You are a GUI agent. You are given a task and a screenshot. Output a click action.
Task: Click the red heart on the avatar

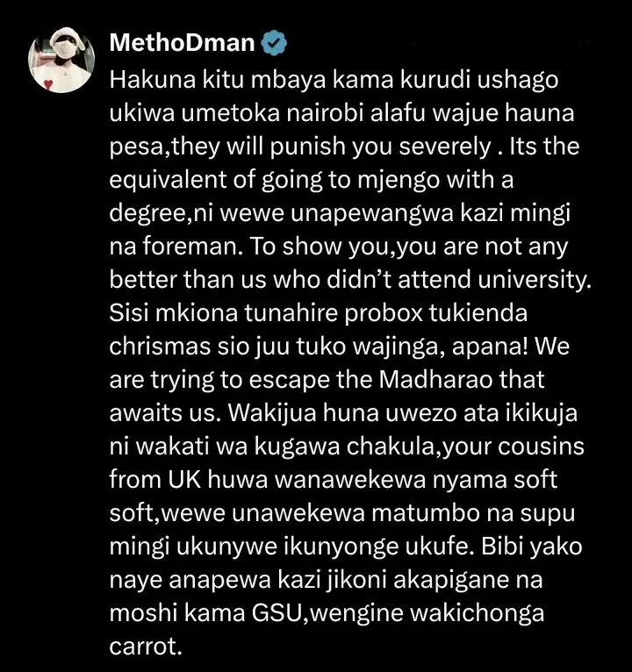click(x=48, y=84)
